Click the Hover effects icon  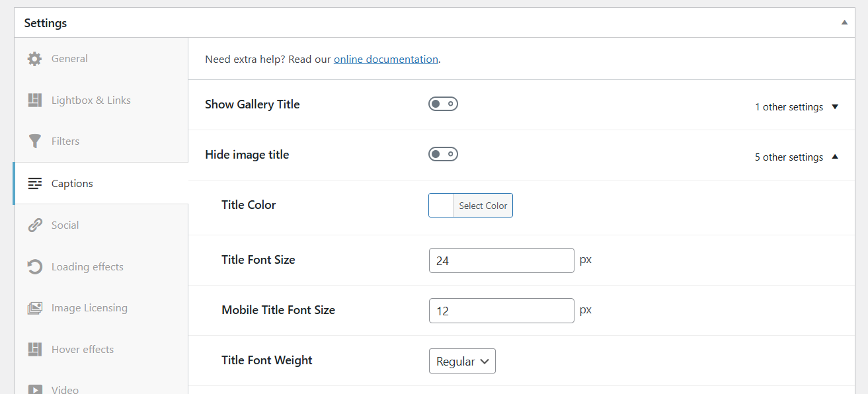(x=34, y=350)
